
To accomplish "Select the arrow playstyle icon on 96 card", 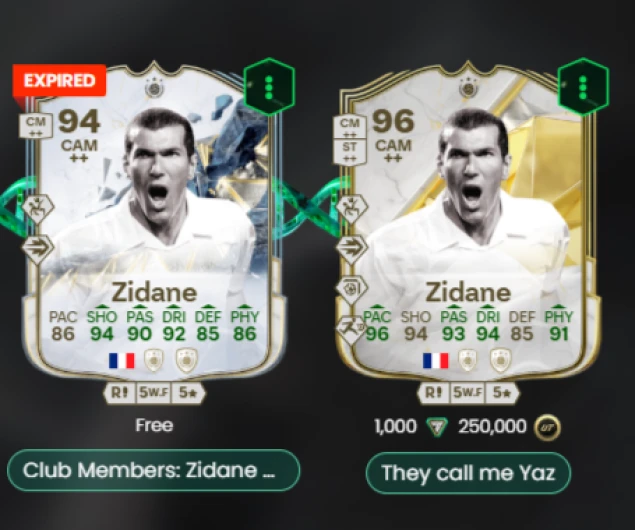I will [352, 247].
